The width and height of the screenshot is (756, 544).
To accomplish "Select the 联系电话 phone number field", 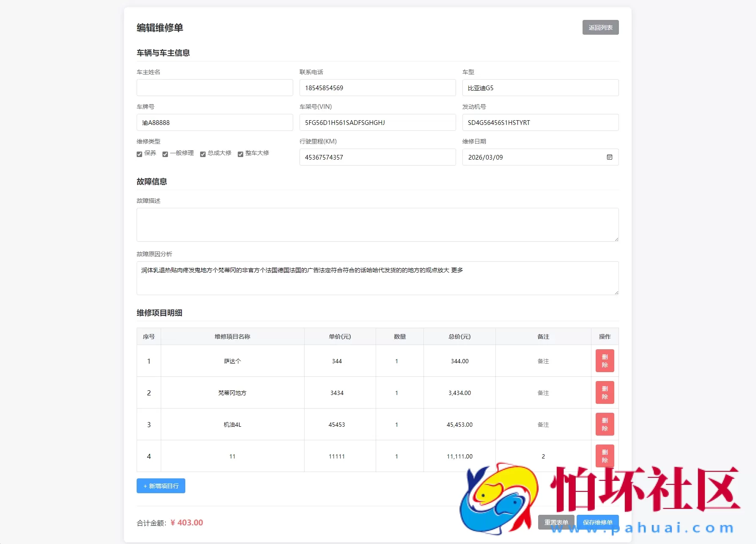I will pyautogui.click(x=377, y=88).
